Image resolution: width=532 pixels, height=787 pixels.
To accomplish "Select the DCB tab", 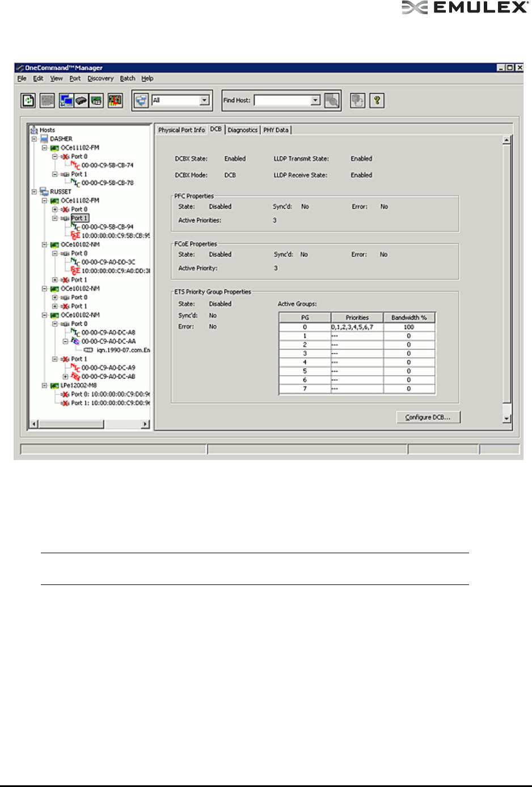I will 216,129.
